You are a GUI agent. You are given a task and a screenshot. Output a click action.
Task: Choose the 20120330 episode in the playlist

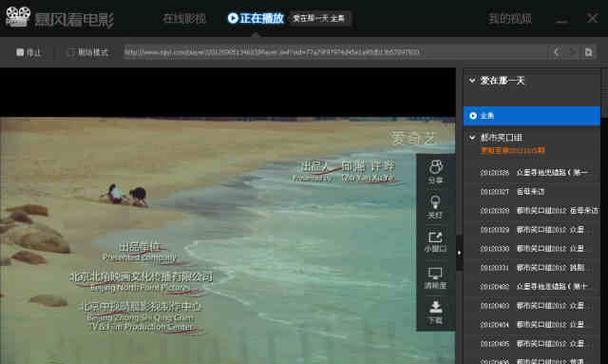(532, 248)
